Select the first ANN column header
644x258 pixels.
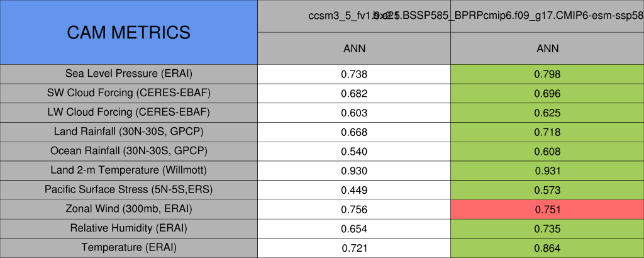point(354,48)
